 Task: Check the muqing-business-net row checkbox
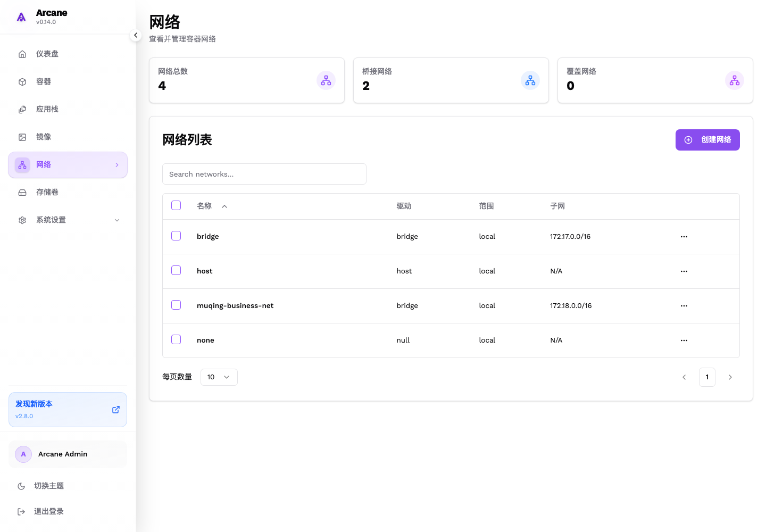click(x=176, y=305)
